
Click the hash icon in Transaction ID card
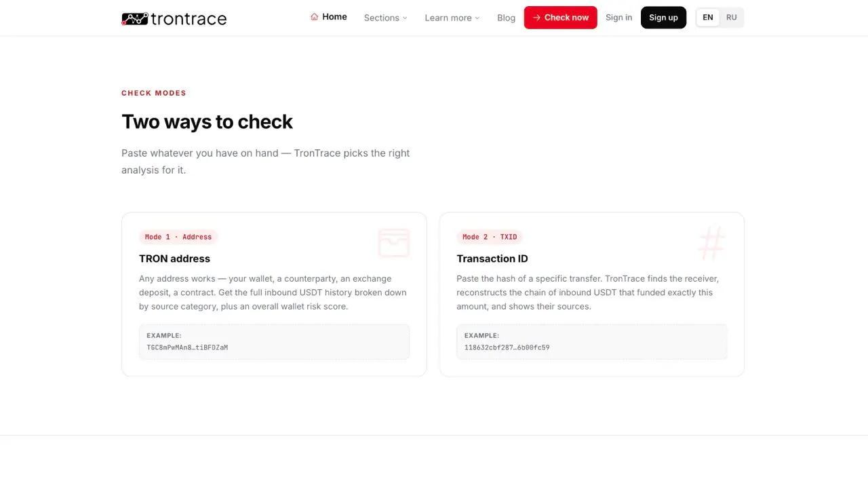tap(711, 243)
